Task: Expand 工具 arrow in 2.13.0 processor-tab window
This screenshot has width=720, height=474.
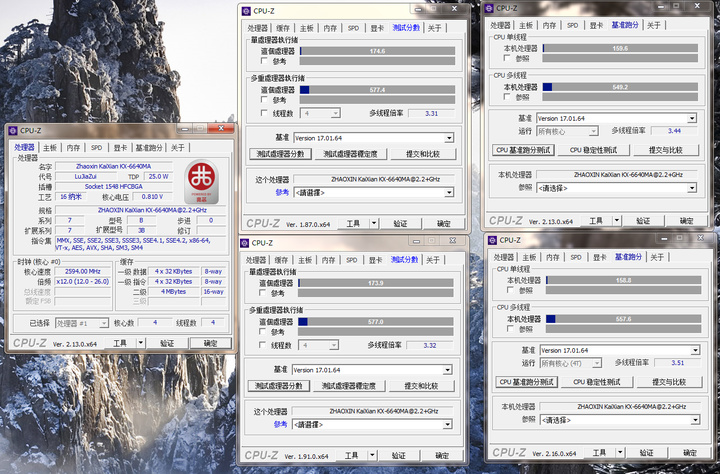Action: point(141,343)
